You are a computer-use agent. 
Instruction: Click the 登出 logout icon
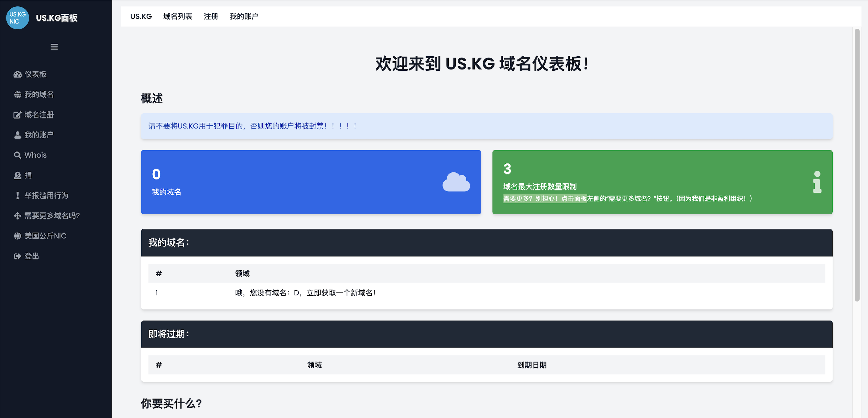(18, 256)
